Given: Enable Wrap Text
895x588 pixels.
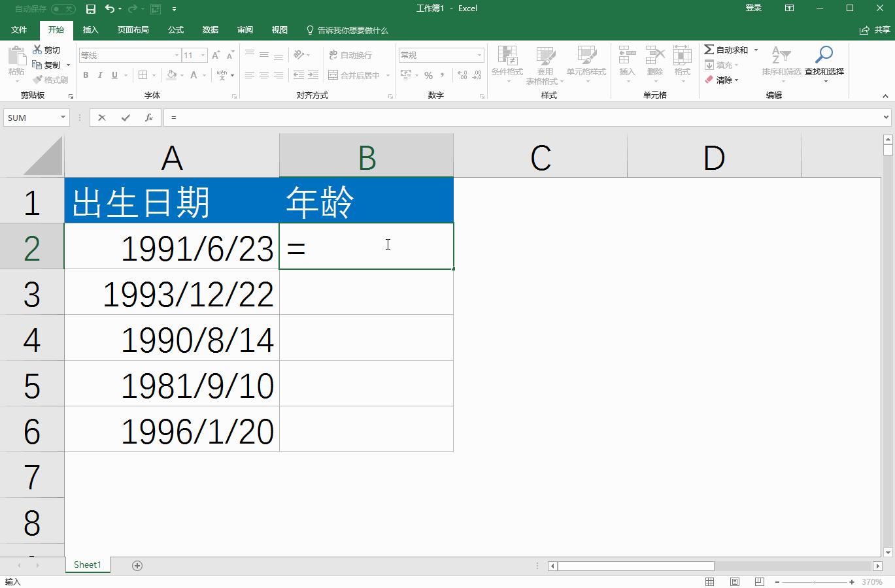Looking at the screenshot, I should coord(346,55).
